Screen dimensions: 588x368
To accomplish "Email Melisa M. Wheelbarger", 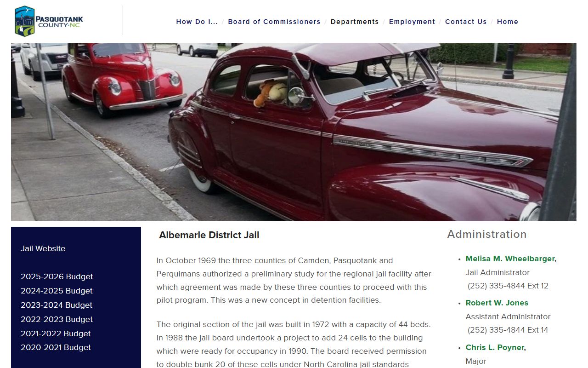I will tap(510, 259).
